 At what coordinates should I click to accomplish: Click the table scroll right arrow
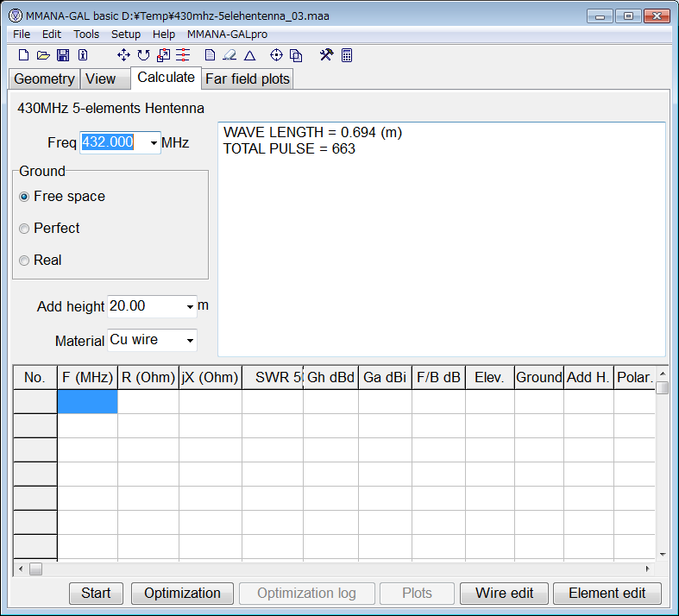647,569
